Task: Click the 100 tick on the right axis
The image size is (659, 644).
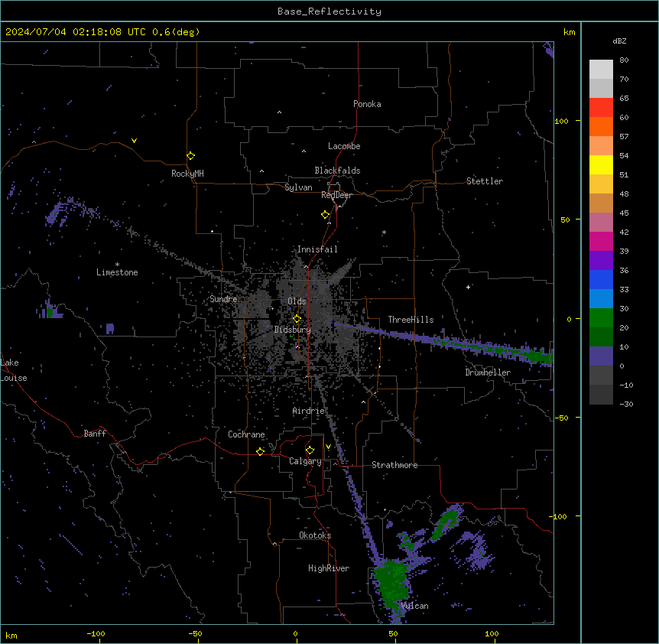Action: (x=561, y=121)
